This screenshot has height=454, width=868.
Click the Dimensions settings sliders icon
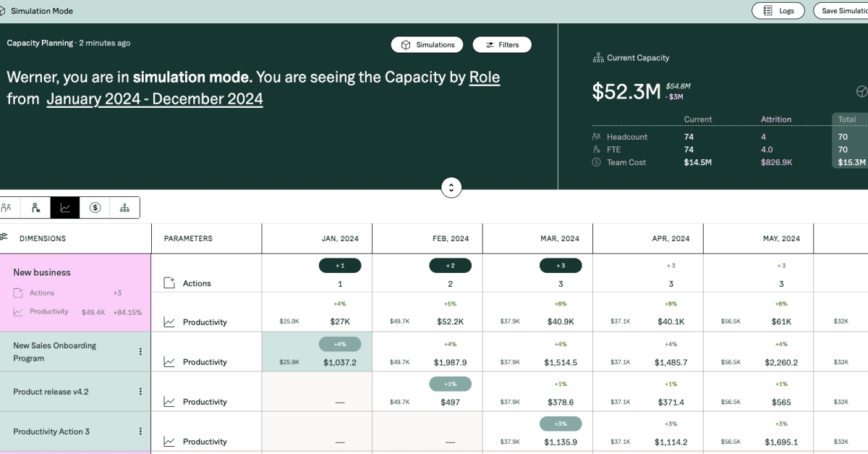click(x=4, y=237)
